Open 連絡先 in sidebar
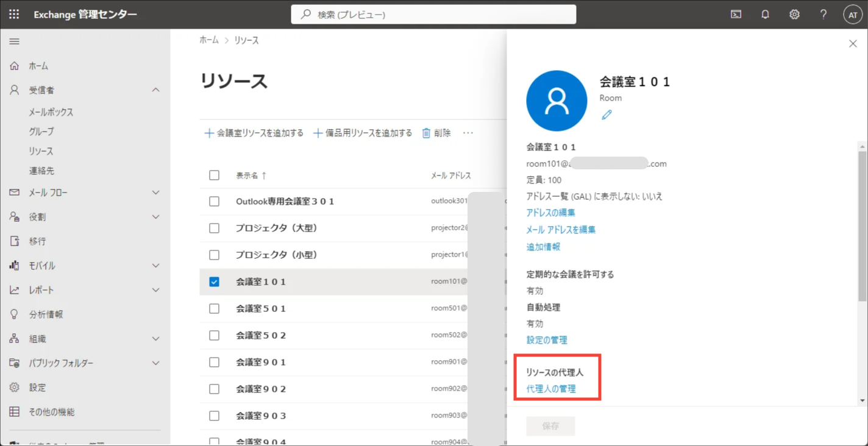 tap(41, 171)
